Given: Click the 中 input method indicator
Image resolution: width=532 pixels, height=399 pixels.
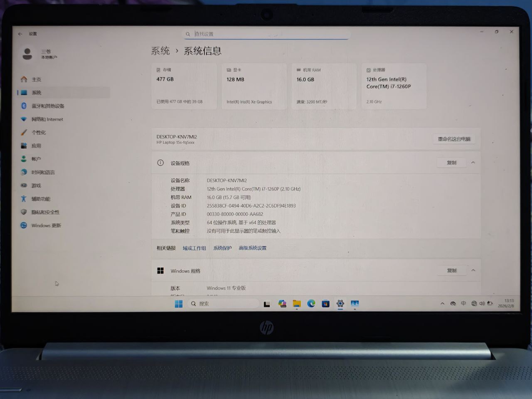Looking at the screenshot, I should (463, 304).
